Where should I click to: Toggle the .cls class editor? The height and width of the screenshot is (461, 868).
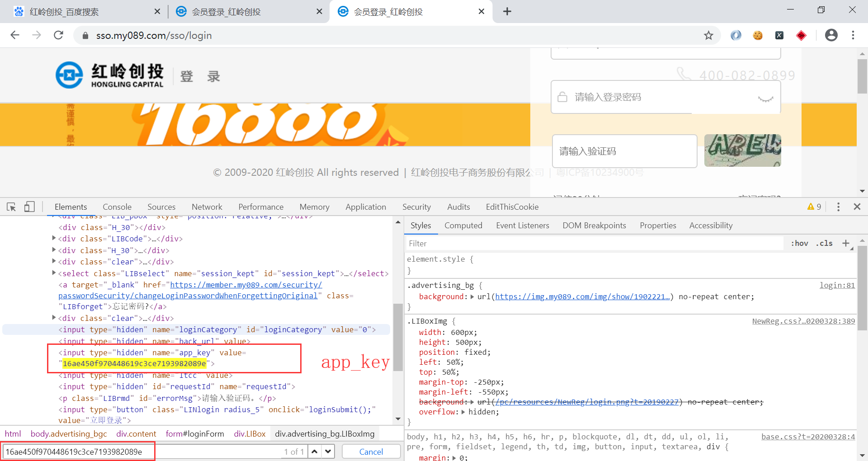pyautogui.click(x=824, y=243)
